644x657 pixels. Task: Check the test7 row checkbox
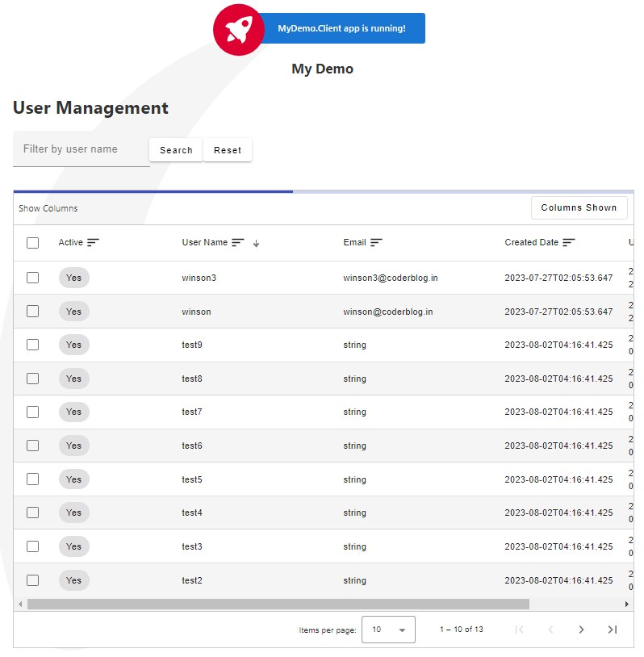tap(32, 412)
